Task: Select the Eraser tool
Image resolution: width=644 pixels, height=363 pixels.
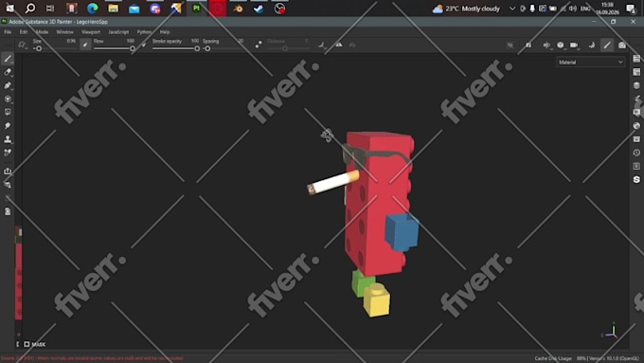Action: pyautogui.click(x=8, y=72)
